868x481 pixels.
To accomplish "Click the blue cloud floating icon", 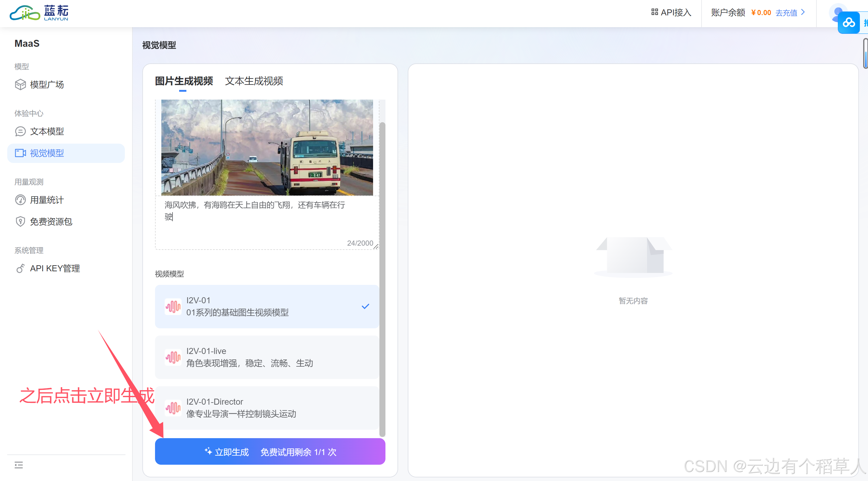I will (849, 23).
